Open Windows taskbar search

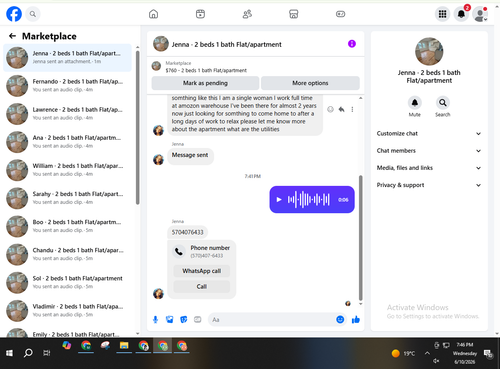click(x=28, y=353)
